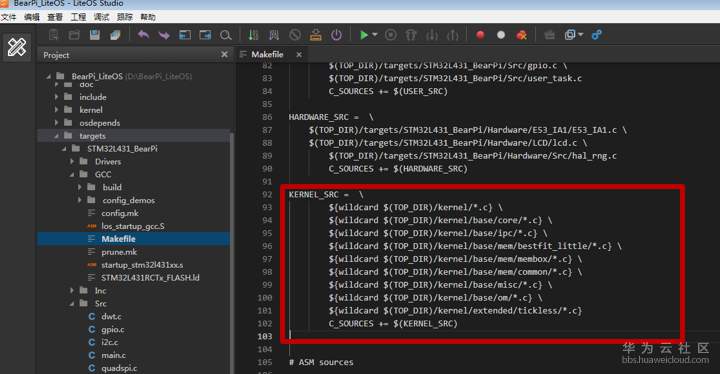Open the 工程 menu
The width and height of the screenshot is (720, 374).
pos(78,17)
